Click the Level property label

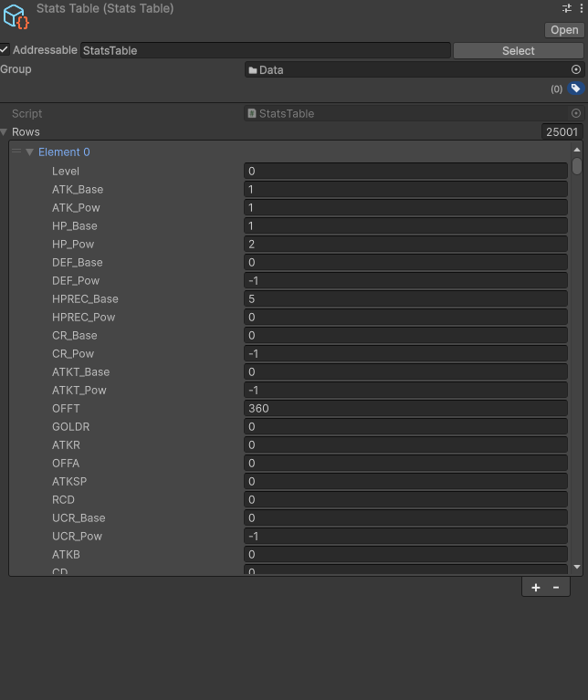tap(65, 172)
